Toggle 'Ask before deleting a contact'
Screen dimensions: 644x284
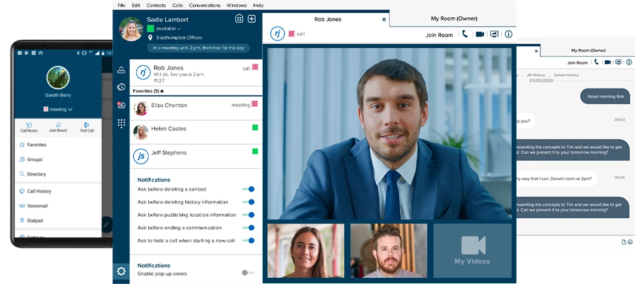click(x=248, y=189)
